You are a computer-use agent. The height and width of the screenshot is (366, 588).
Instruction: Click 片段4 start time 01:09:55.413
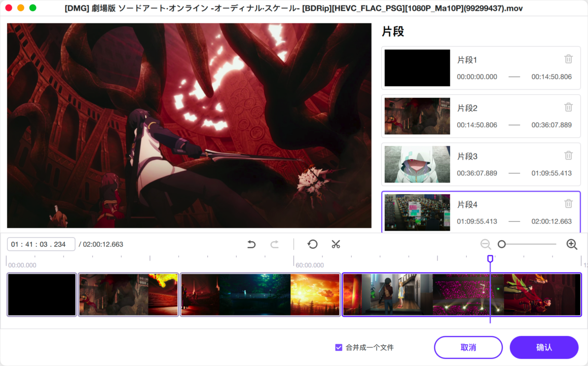pos(476,222)
